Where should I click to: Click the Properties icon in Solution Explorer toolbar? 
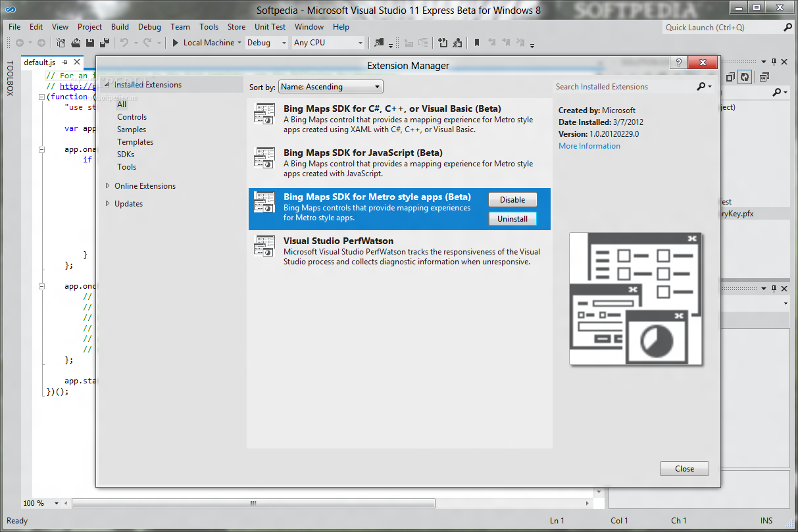point(764,77)
